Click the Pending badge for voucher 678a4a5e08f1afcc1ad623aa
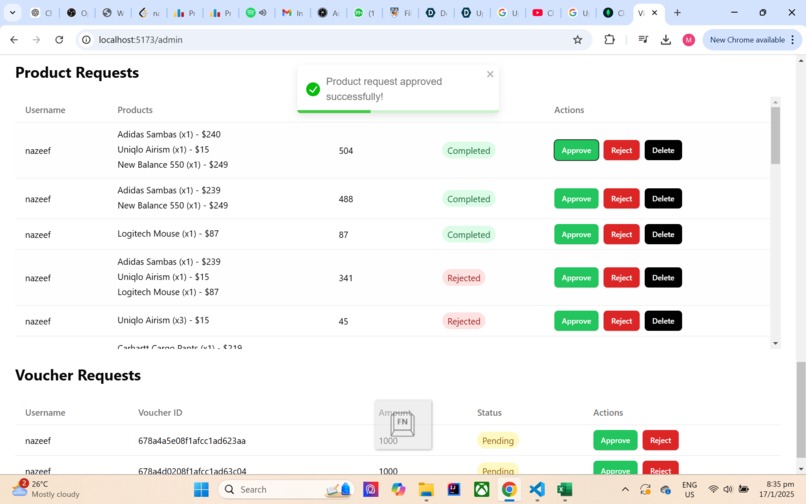Screen dimensions: 806x504 point(498,441)
